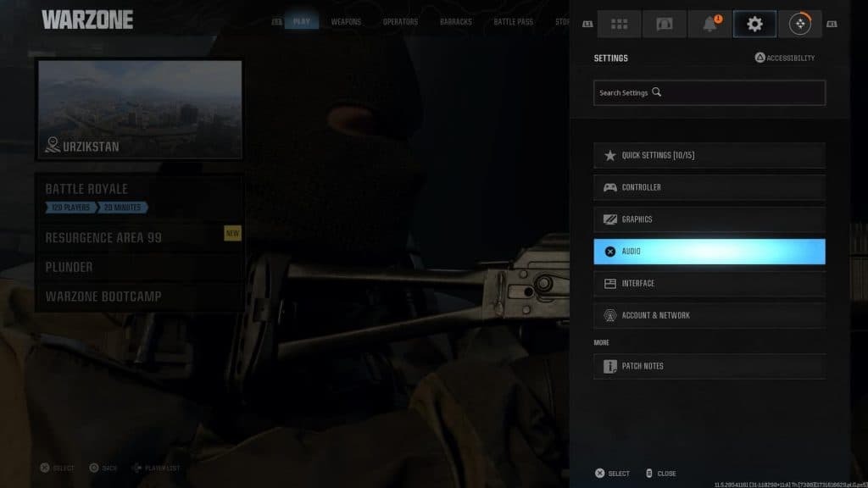The height and width of the screenshot is (488, 868).
Task: Open Quick Settings [10/15]
Action: coord(709,156)
